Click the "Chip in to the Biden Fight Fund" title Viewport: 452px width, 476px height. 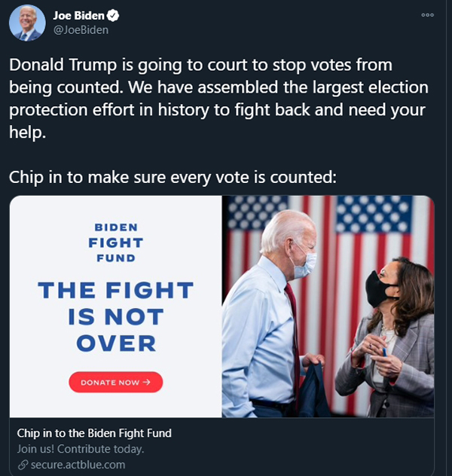tap(94, 433)
